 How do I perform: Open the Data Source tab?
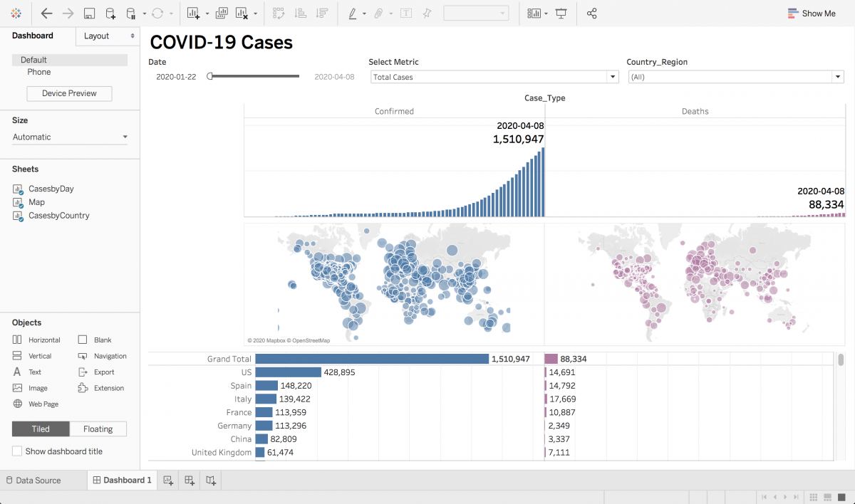33,481
